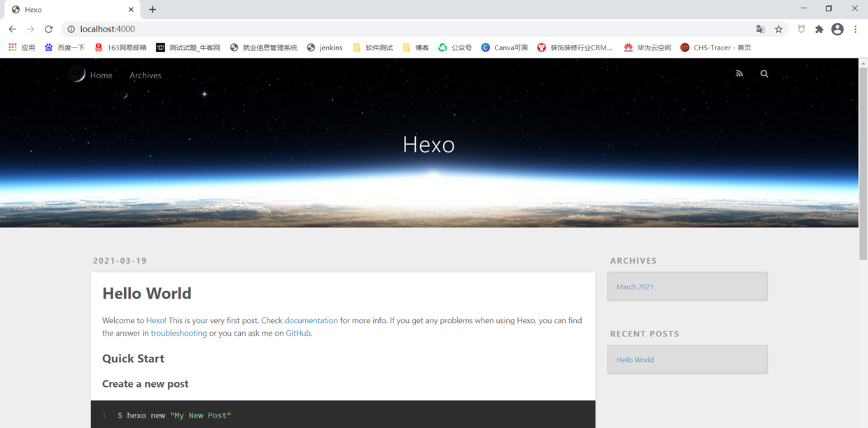Open the Extensions puzzle icon
Screen dimensions: 868x428
(819, 29)
